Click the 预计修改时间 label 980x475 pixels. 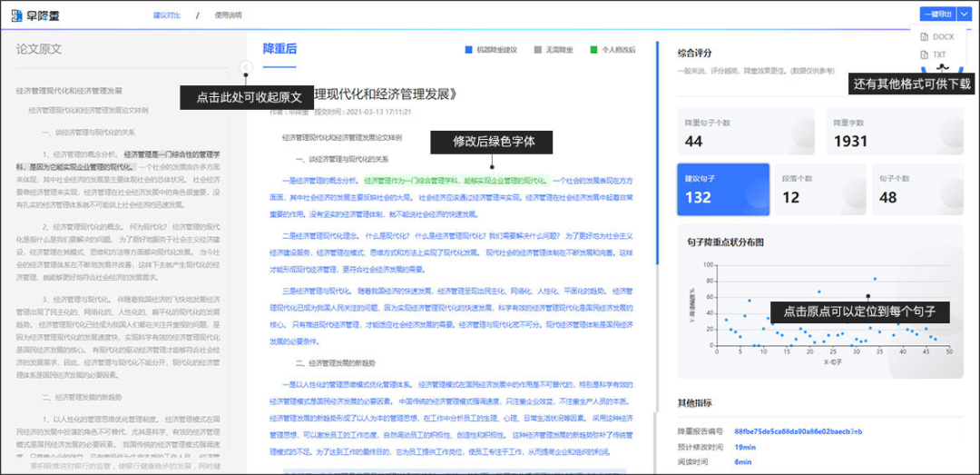700,447
